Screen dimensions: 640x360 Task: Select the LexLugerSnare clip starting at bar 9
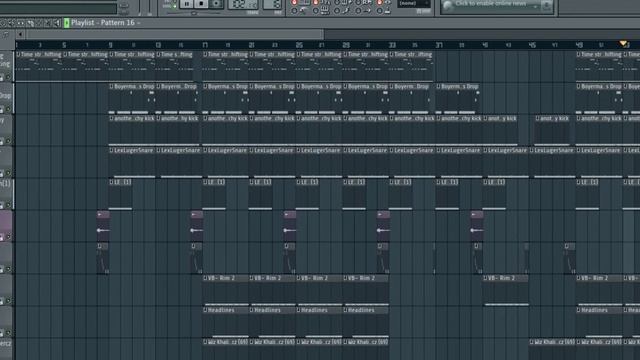(x=132, y=162)
